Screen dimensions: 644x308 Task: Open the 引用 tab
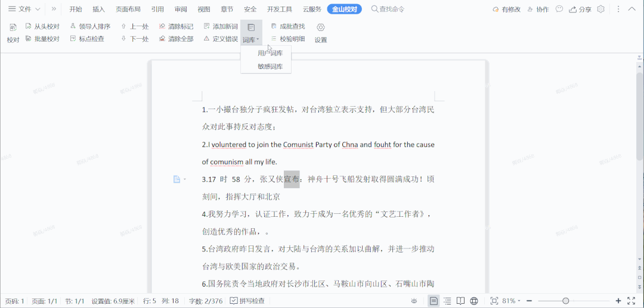click(x=157, y=10)
